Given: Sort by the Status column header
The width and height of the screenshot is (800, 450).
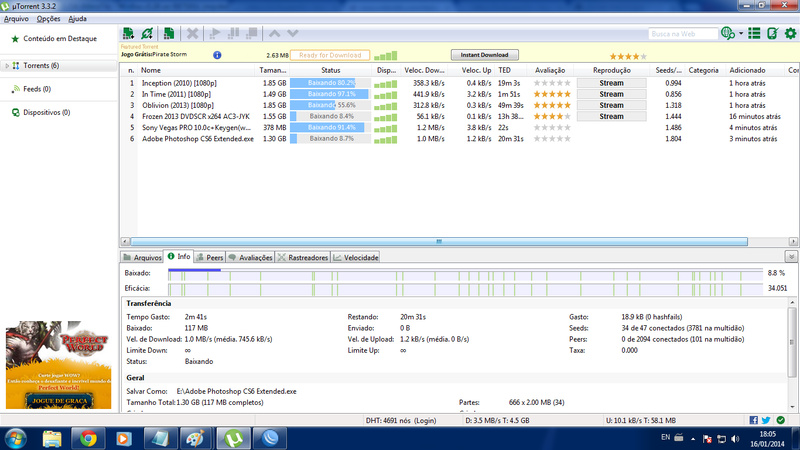Looking at the screenshot, I should (331, 70).
